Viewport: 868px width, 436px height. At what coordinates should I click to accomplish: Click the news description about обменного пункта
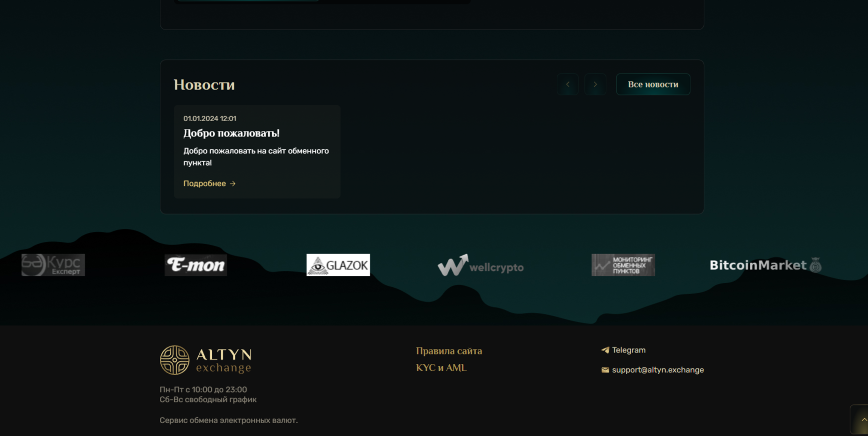pyautogui.click(x=256, y=157)
